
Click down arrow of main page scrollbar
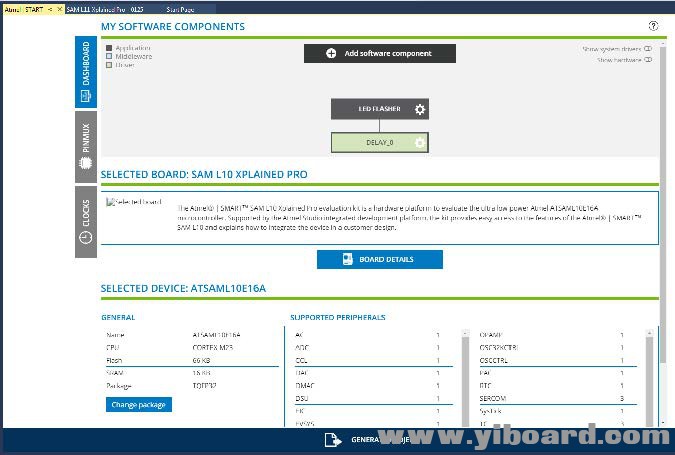point(663,423)
